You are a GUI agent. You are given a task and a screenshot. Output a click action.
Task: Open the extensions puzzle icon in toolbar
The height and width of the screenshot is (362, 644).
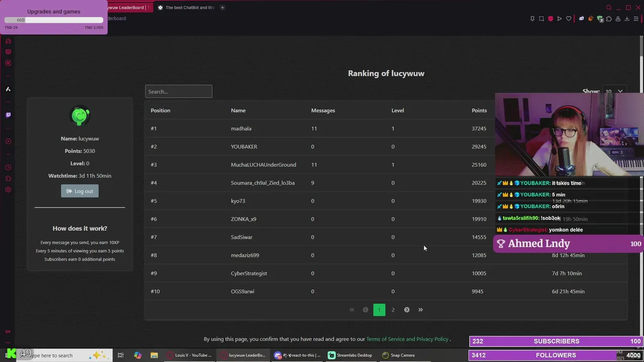click(609, 19)
